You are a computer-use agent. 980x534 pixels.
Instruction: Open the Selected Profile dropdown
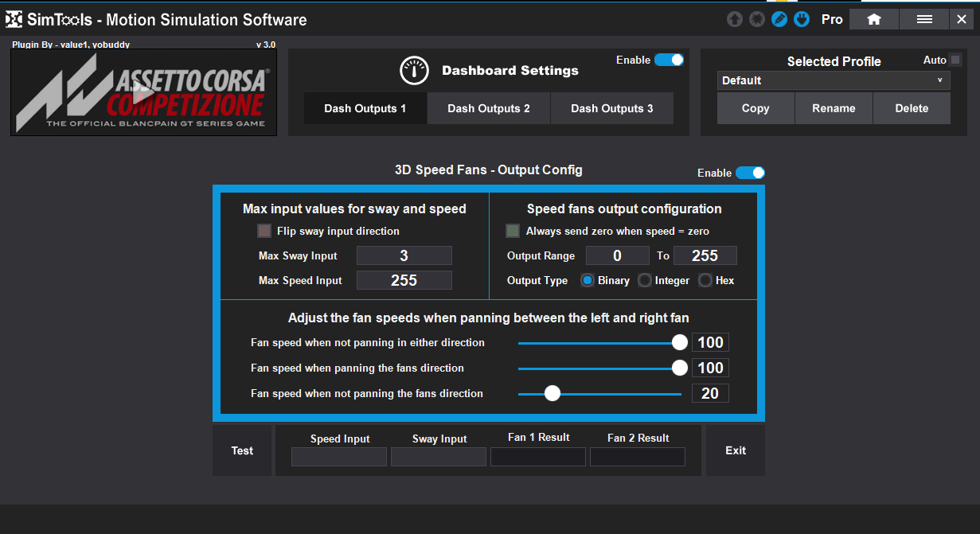coord(834,80)
